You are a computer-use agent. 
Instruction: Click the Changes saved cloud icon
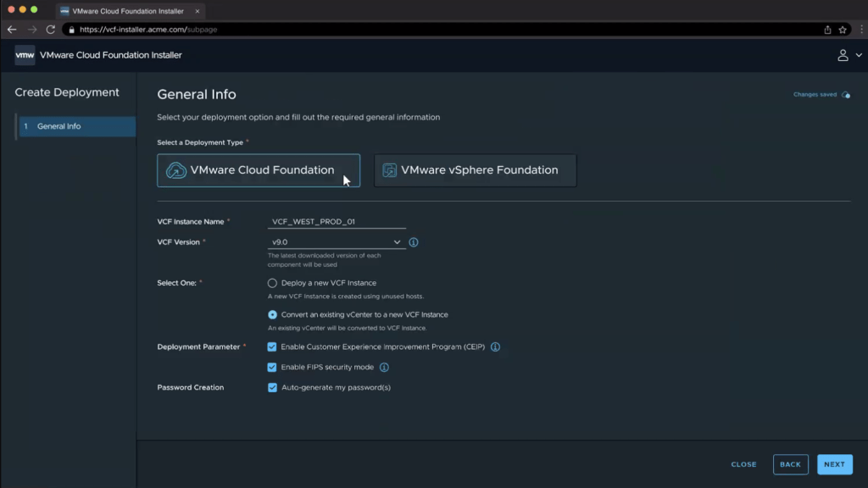pos(846,95)
